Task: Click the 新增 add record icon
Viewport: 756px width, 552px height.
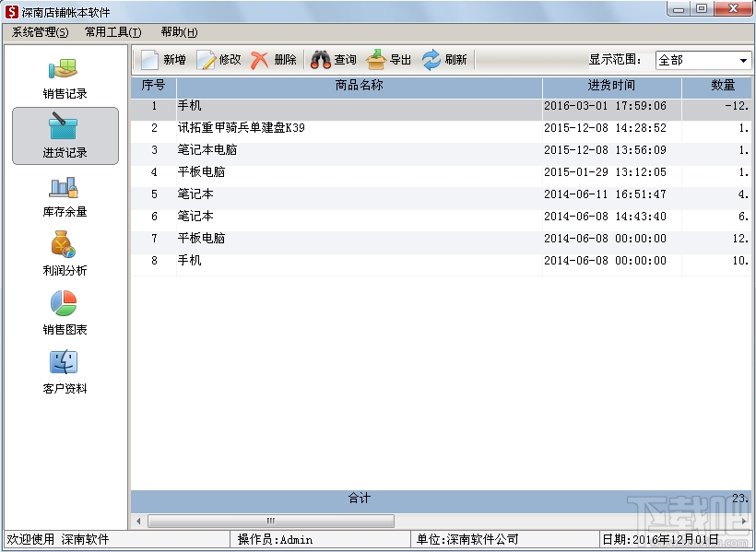Action: coord(149,60)
